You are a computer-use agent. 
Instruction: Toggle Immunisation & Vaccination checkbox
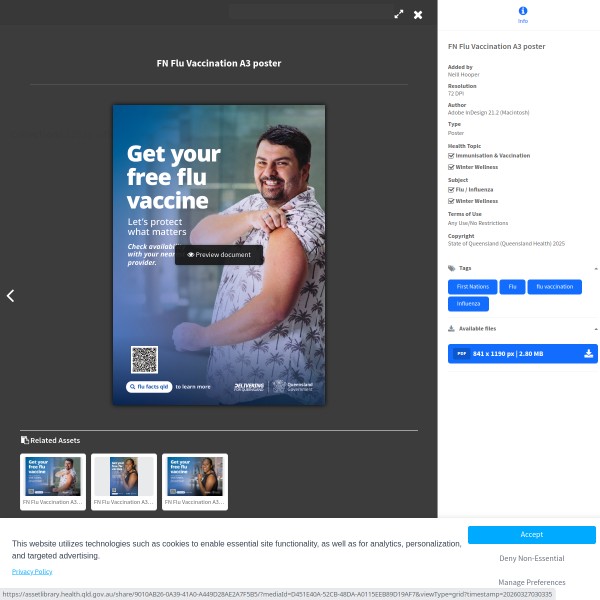[x=451, y=156]
